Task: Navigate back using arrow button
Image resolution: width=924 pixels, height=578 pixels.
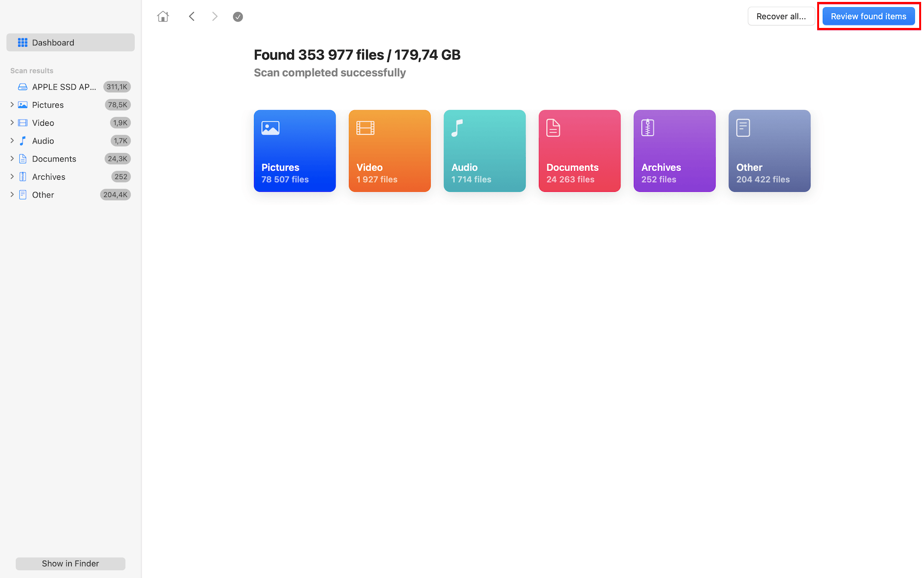Action: click(192, 16)
